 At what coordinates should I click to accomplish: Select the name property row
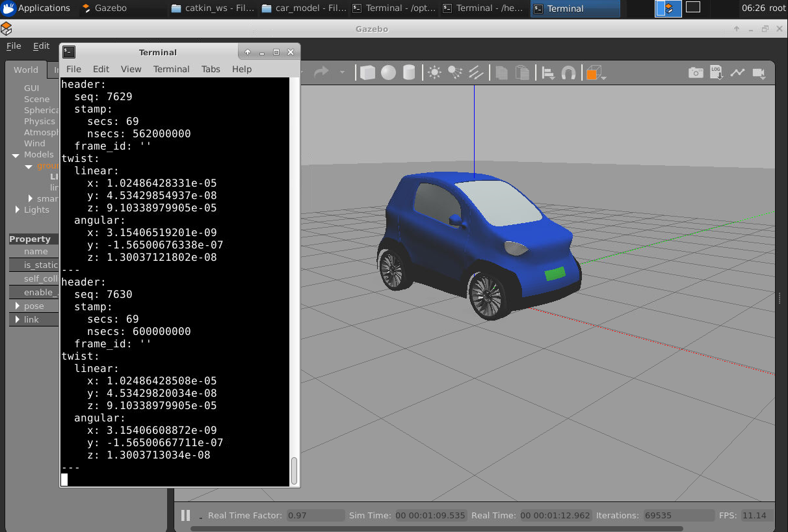tap(34, 252)
